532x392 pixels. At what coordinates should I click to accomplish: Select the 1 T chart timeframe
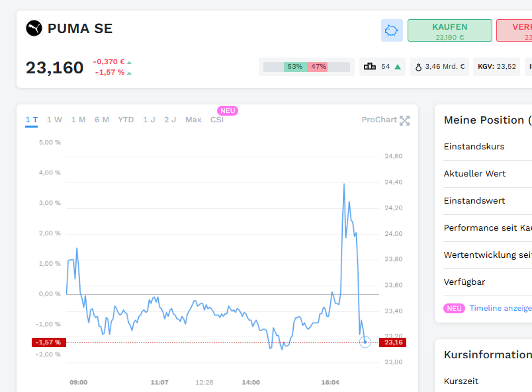point(32,120)
